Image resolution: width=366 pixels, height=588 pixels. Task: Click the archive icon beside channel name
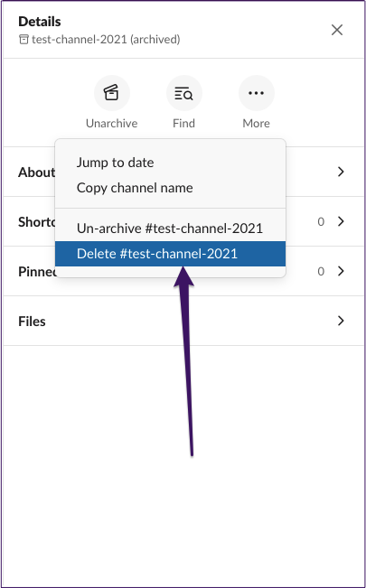(23, 40)
